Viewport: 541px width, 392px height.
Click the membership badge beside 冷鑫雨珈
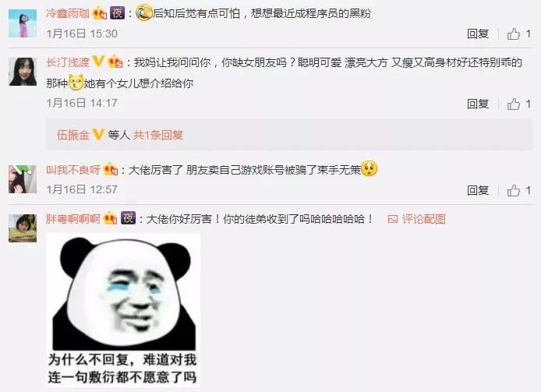click(x=99, y=13)
